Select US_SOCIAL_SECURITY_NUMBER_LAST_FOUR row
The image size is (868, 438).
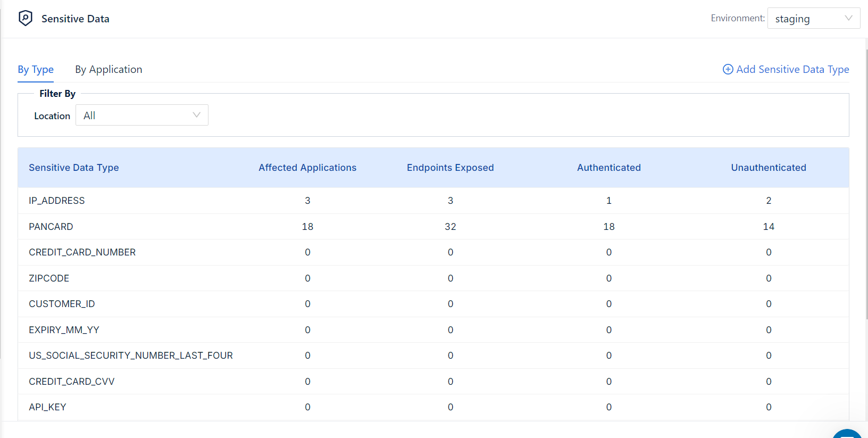coord(433,356)
